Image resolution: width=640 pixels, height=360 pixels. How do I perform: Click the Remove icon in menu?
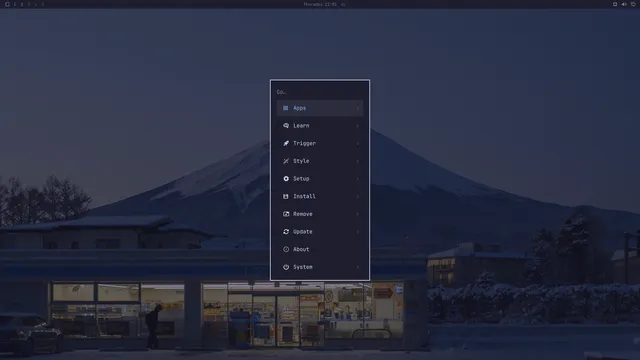(x=286, y=214)
